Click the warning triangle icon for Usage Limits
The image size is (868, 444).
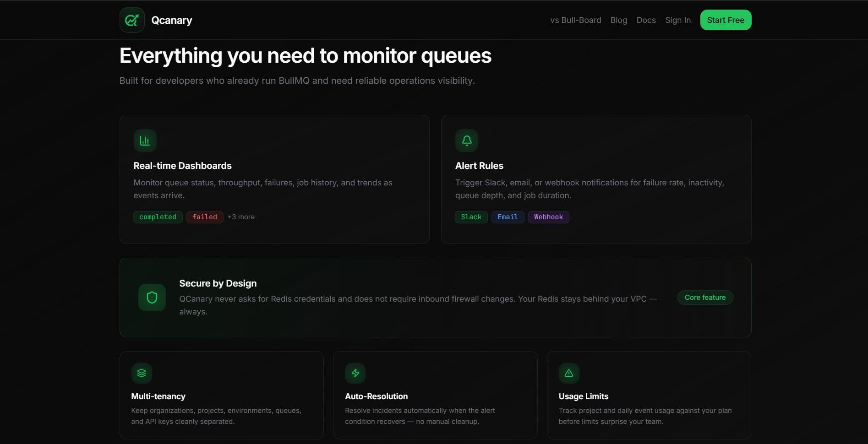(x=569, y=373)
